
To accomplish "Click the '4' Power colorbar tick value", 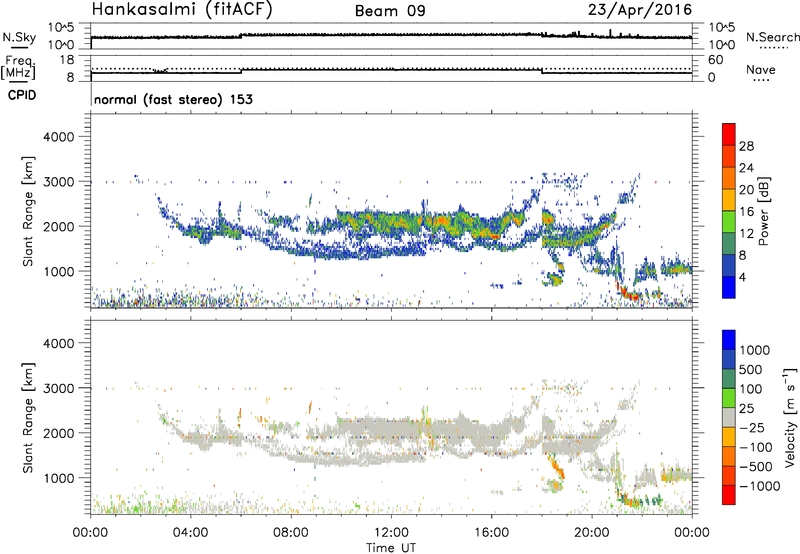I will click(743, 278).
